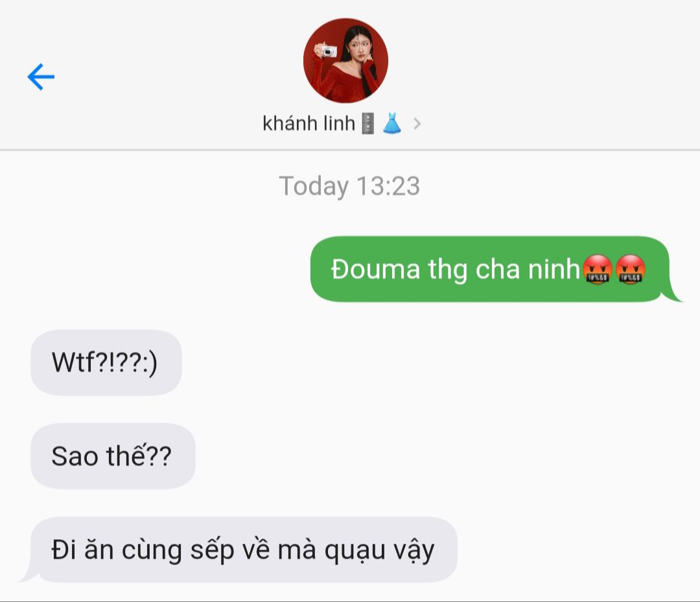Open khánh linh's profile picture
Viewport: 700px width, 602px height.
click(x=345, y=61)
